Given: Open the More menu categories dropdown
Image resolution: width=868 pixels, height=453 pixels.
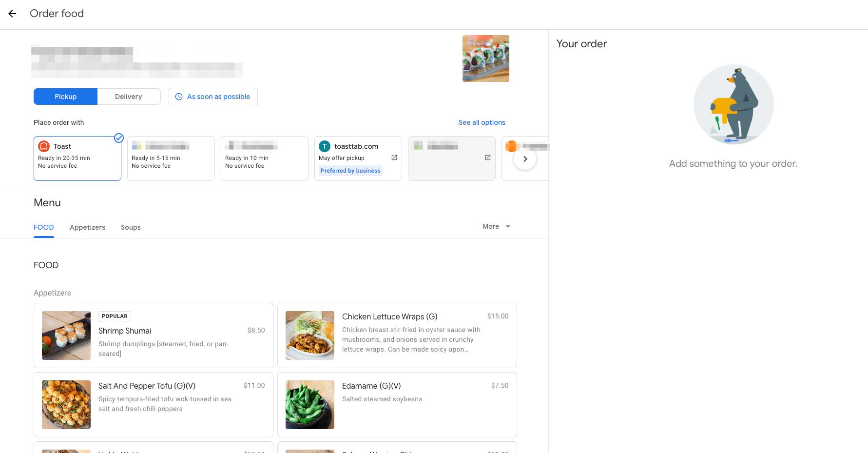Looking at the screenshot, I should coord(495,226).
